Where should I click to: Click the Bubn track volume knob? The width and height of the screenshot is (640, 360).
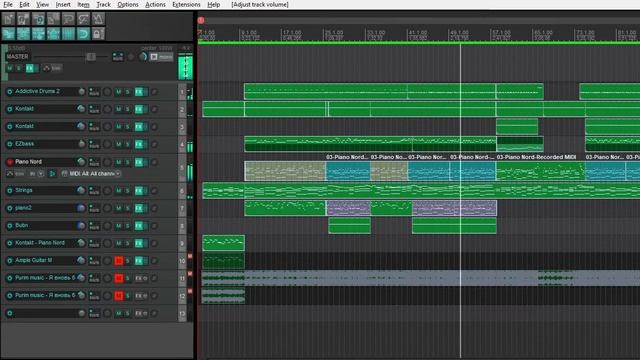(81, 226)
